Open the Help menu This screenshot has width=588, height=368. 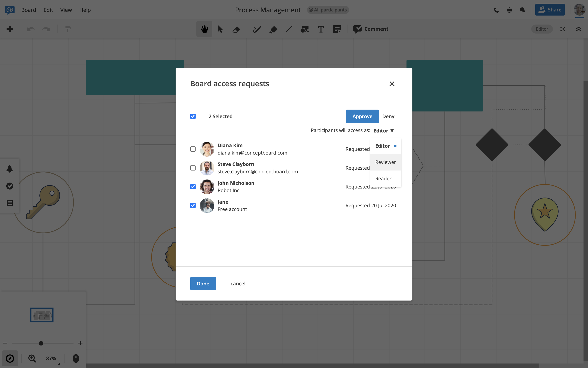click(85, 10)
